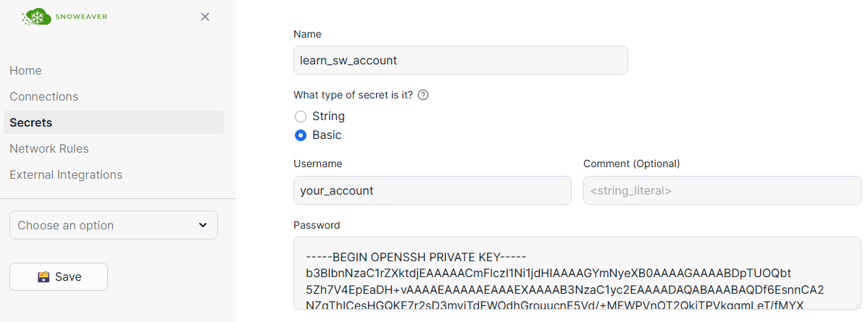Click the Comment (Optional) text field
The width and height of the screenshot is (868, 322).
[722, 191]
